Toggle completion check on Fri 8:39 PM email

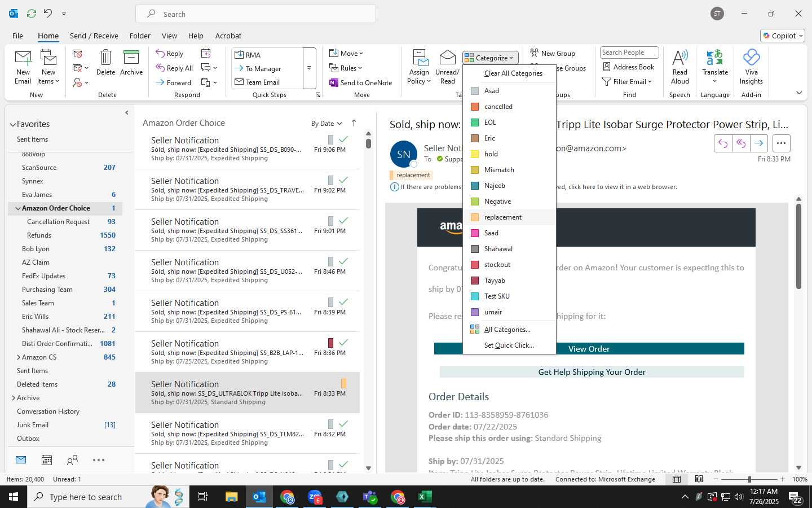tap(343, 302)
